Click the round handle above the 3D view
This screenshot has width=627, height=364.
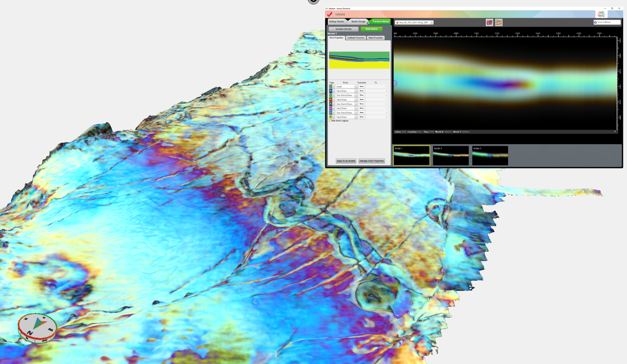pos(313,1)
